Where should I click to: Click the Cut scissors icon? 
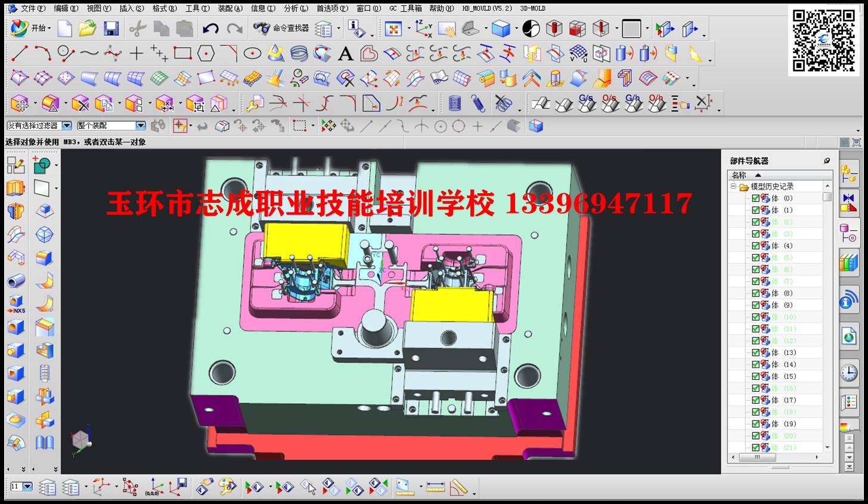point(138,28)
